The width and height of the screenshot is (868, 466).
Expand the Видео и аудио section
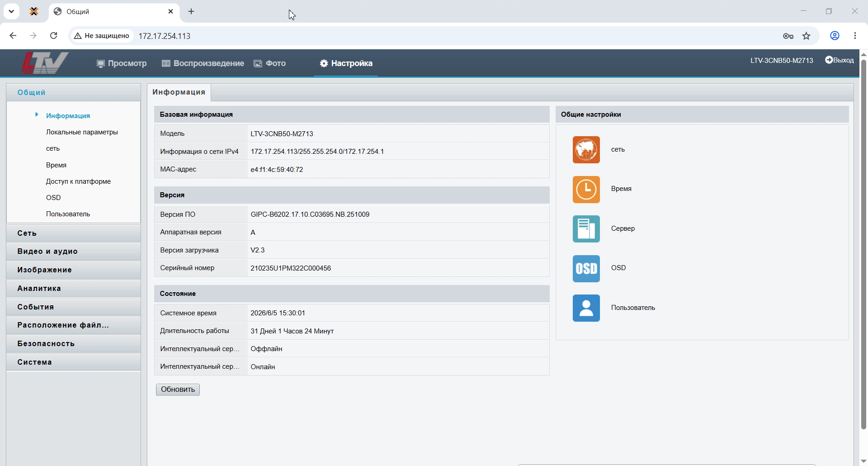pos(73,252)
